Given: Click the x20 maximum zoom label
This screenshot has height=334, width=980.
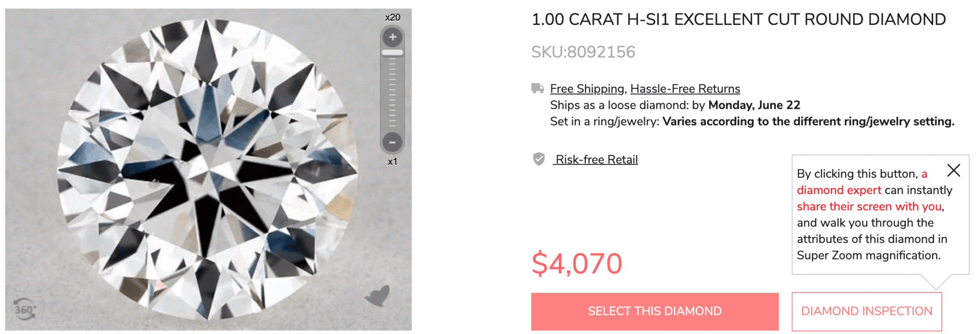Looking at the screenshot, I should click(392, 18).
